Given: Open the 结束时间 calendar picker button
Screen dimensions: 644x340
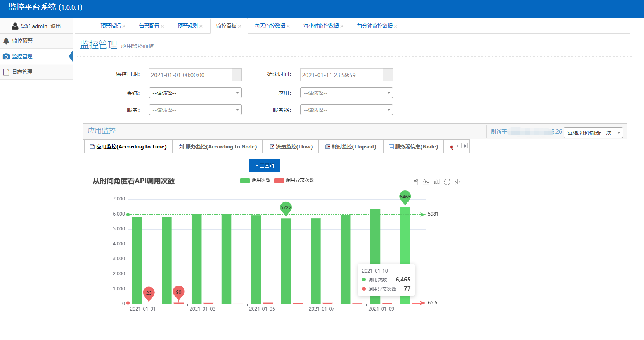Looking at the screenshot, I should [388, 75].
